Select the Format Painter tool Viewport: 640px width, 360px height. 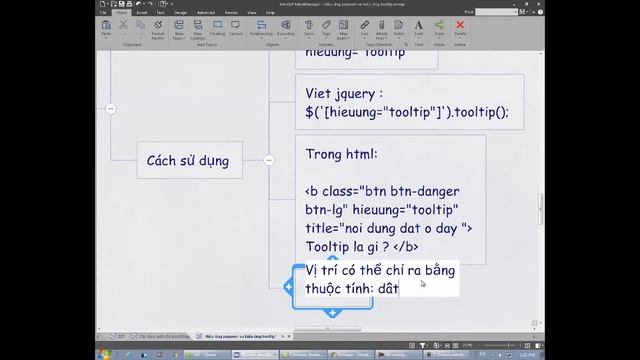tap(158, 26)
